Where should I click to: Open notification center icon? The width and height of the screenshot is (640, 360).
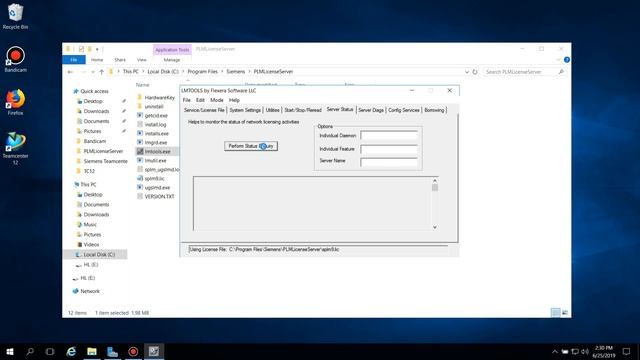[x=627, y=351]
